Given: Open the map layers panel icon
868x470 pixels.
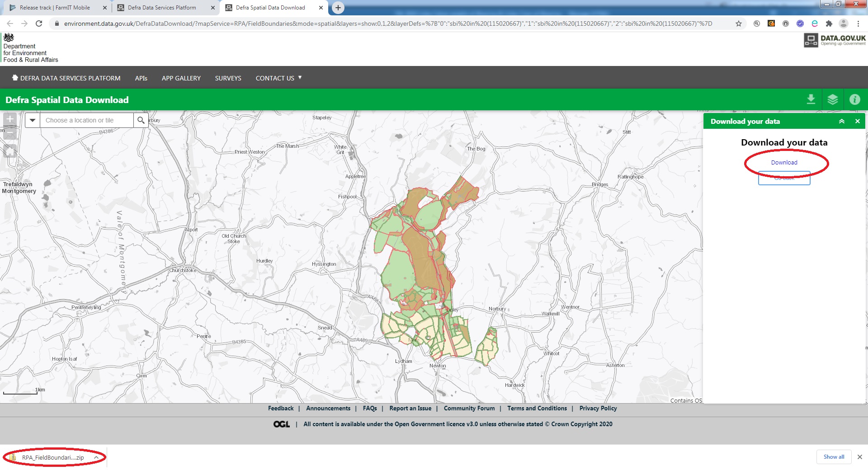Looking at the screenshot, I should click(833, 99).
